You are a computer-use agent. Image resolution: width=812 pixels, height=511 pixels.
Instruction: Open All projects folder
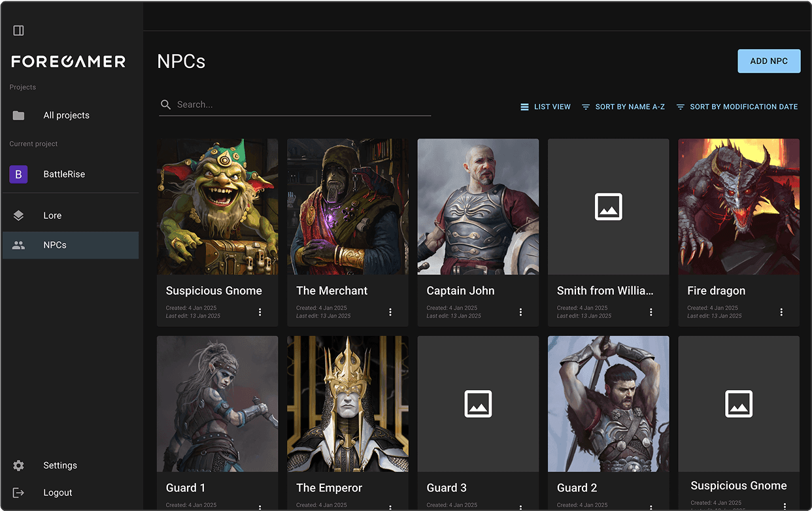[66, 116]
